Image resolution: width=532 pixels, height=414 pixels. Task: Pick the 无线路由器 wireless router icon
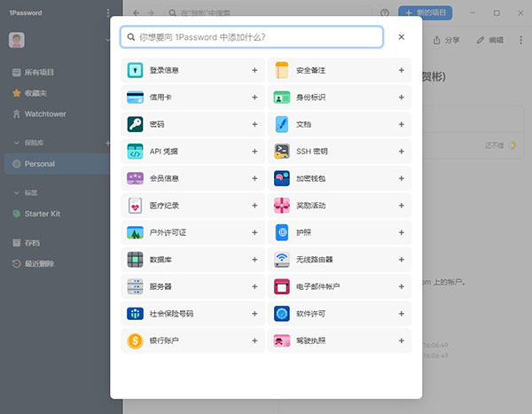tap(282, 260)
